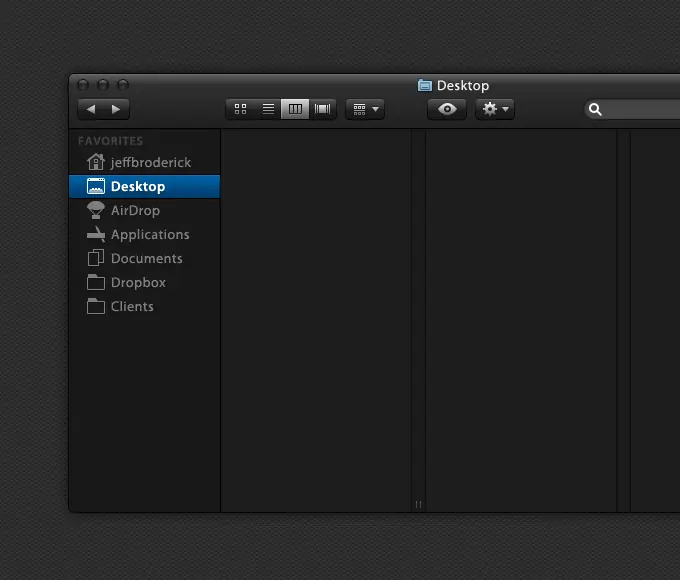The width and height of the screenshot is (680, 580).
Task: Close the Finder window
Action: 83,85
